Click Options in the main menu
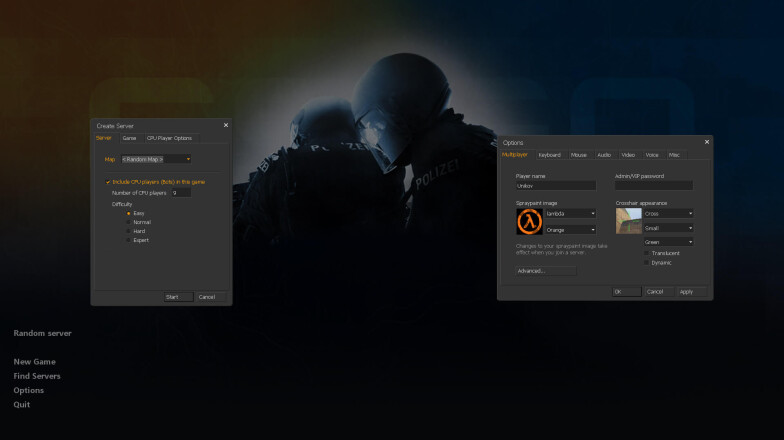Screen dimensions: 784x440 click(x=28, y=390)
